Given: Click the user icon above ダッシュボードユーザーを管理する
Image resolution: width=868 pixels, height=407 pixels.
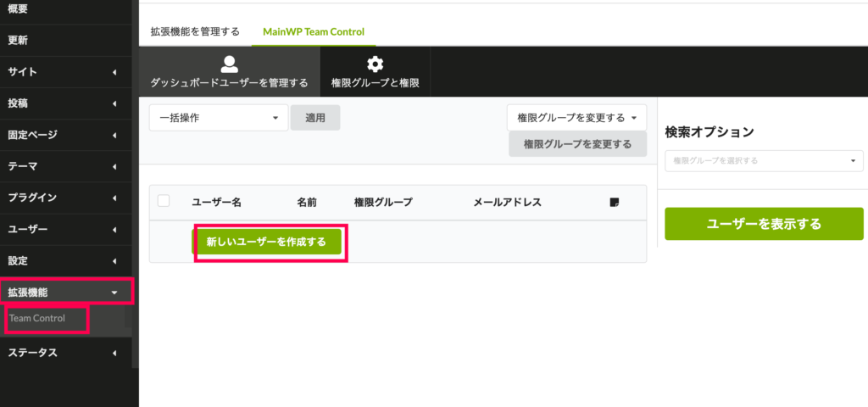Looking at the screenshot, I should pos(229,64).
